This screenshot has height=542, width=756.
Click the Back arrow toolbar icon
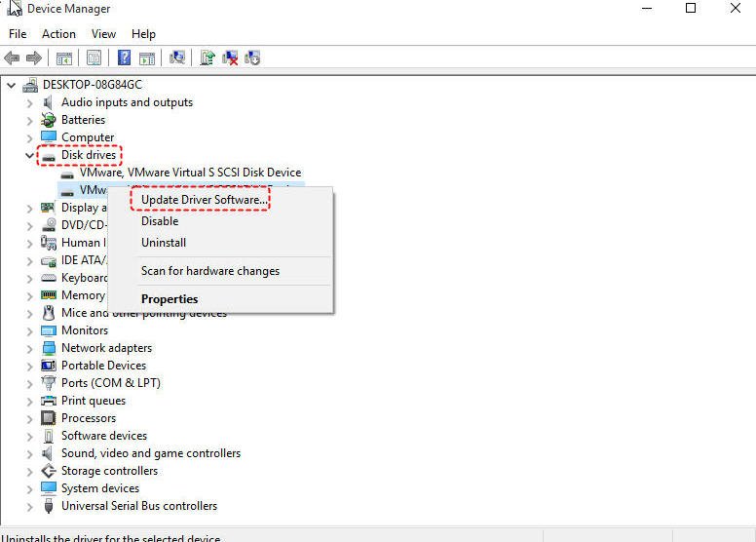pos(12,58)
